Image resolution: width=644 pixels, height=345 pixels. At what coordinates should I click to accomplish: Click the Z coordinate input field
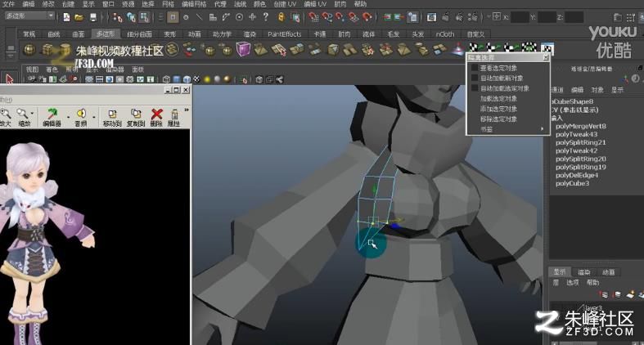pos(574,17)
